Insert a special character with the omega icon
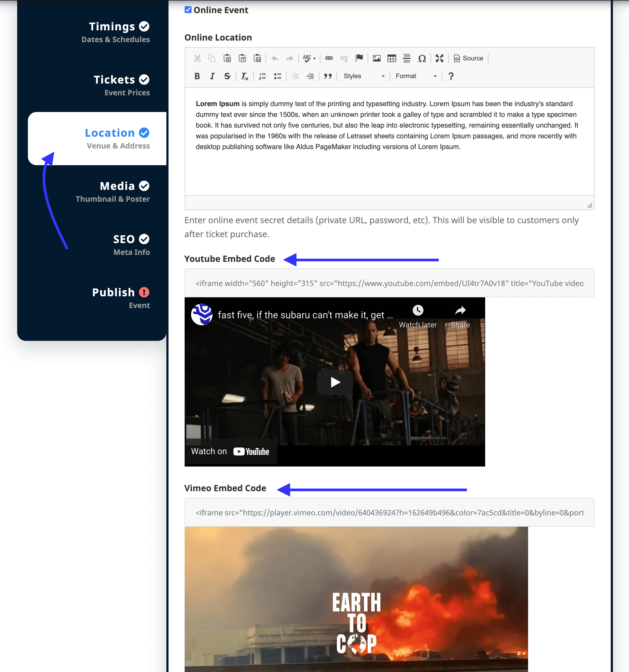The width and height of the screenshot is (629, 672). (422, 58)
